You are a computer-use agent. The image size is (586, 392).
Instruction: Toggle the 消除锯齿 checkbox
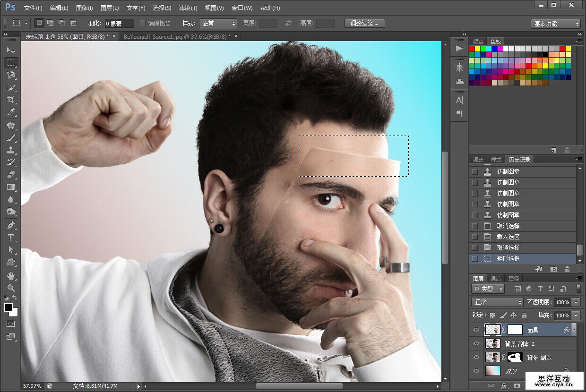142,23
